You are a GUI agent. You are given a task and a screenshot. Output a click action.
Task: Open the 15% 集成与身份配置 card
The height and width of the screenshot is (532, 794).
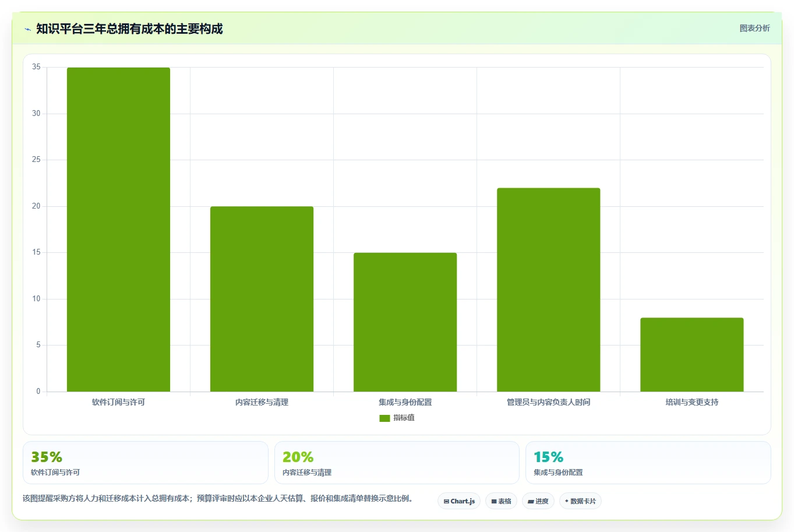pyautogui.click(x=648, y=463)
